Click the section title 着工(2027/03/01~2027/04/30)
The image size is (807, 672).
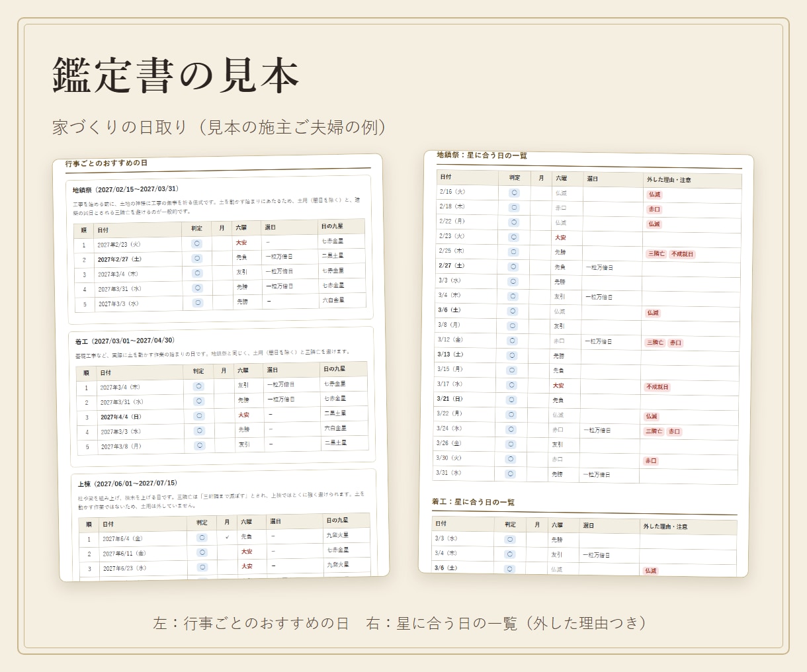[x=125, y=341]
